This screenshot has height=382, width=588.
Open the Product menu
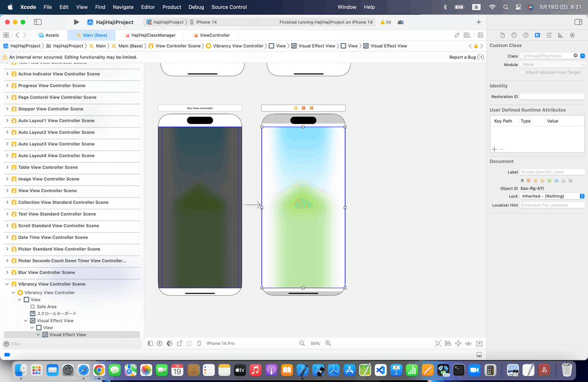(172, 7)
